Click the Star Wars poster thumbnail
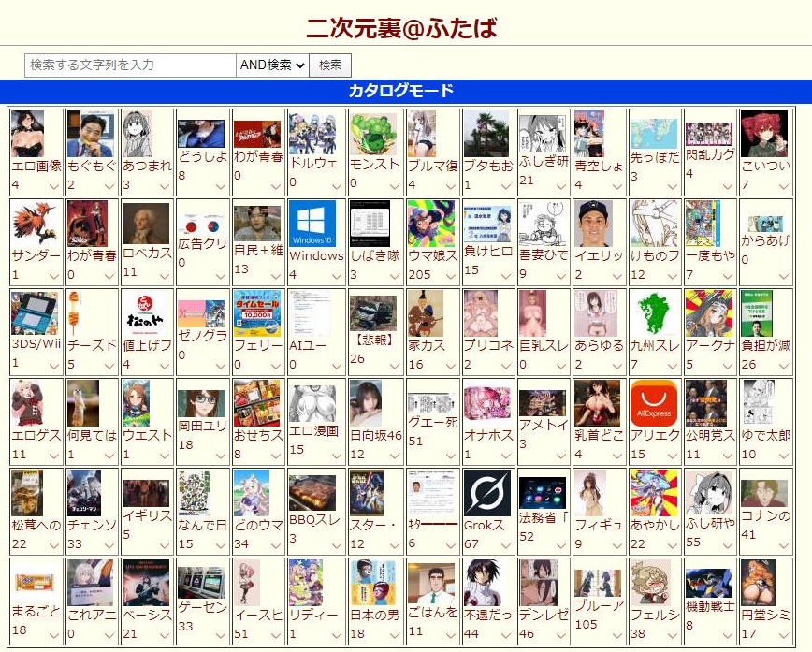 point(365,492)
